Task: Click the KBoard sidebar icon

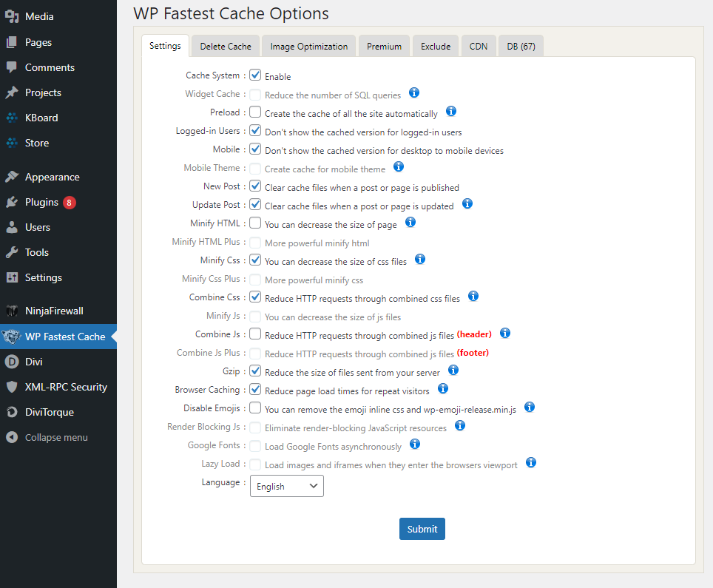Action: (12, 118)
